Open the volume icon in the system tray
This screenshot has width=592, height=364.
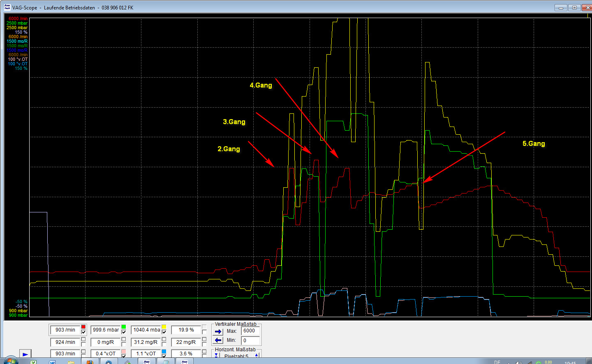pos(519,362)
